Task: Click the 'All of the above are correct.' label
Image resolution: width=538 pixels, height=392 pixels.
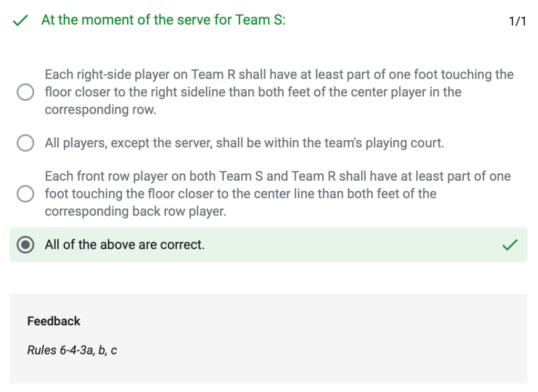Action: pos(125,244)
